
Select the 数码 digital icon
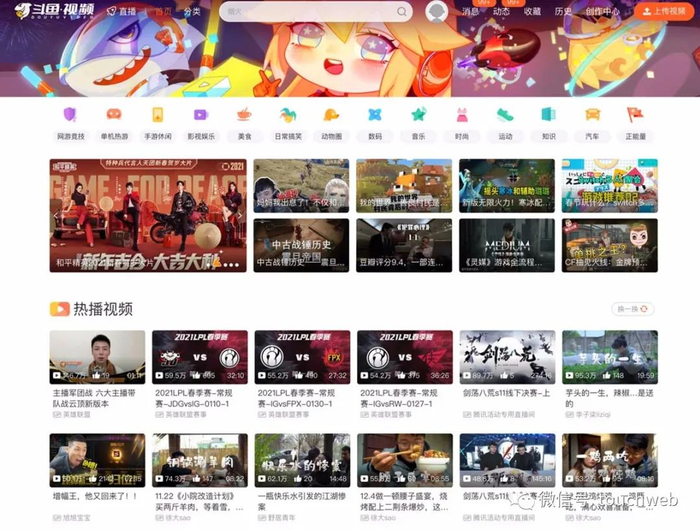pyautogui.click(x=375, y=115)
